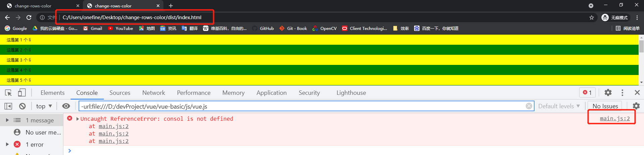Open the Default levels dropdown
The width and height of the screenshot is (644, 155).
tap(559, 106)
